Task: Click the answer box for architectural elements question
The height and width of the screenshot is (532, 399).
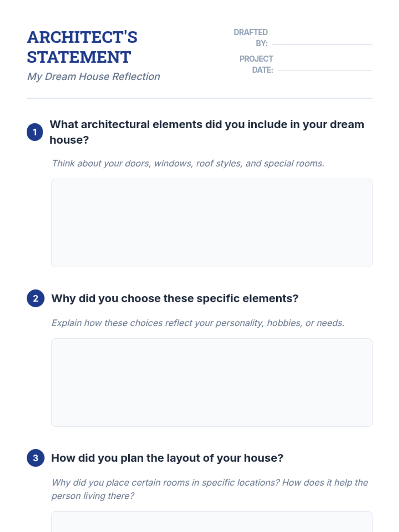Action: tap(212, 223)
